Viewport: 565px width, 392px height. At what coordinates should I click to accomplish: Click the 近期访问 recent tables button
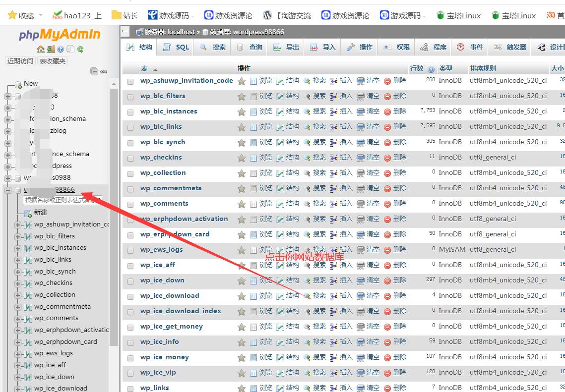20,61
